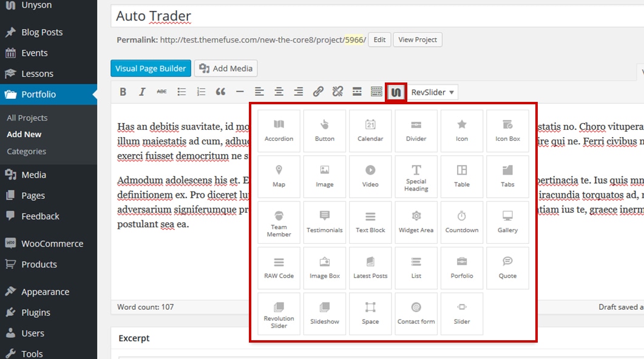The height and width of the screenshot is (359, 644).
Task: Apply blockquote formatting
Action: (220, 92)
